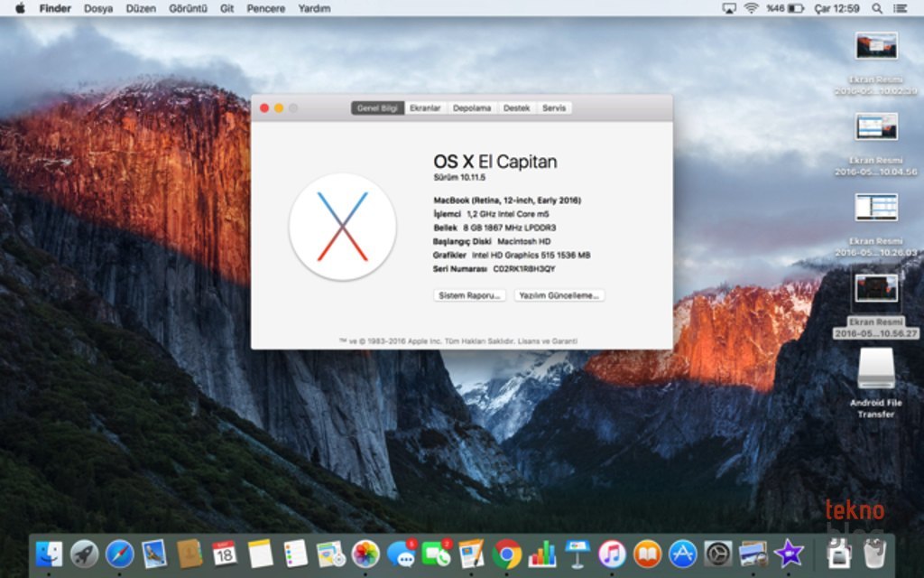Open the Görüntü menu
This screenshot has height=578, width=924.
pos(188,8)
